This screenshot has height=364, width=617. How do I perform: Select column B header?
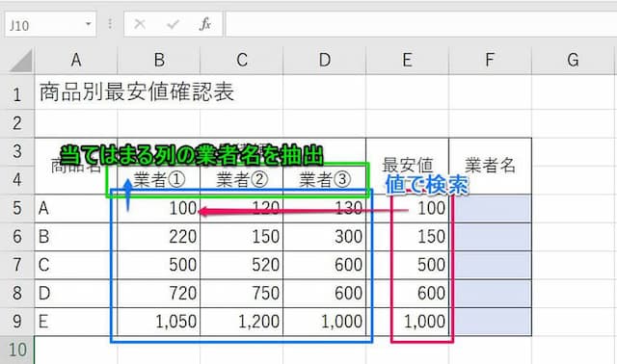coord(159,60)
